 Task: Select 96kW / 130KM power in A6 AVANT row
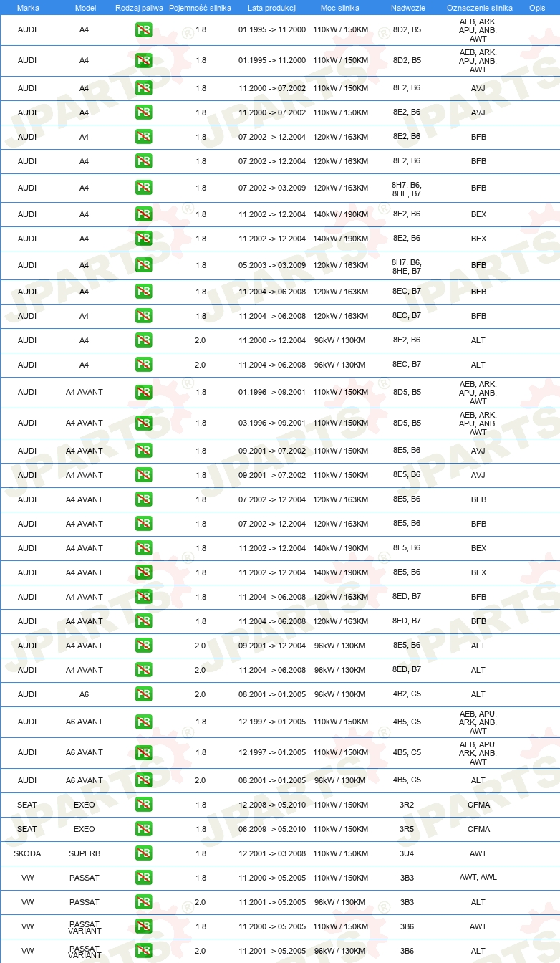coord(340,780)
